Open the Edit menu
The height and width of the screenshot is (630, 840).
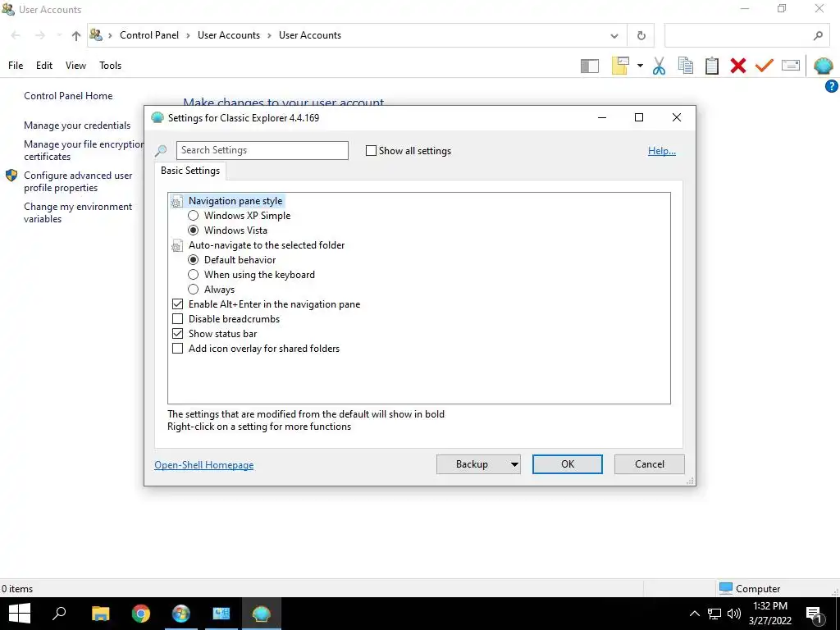[44, 66]
